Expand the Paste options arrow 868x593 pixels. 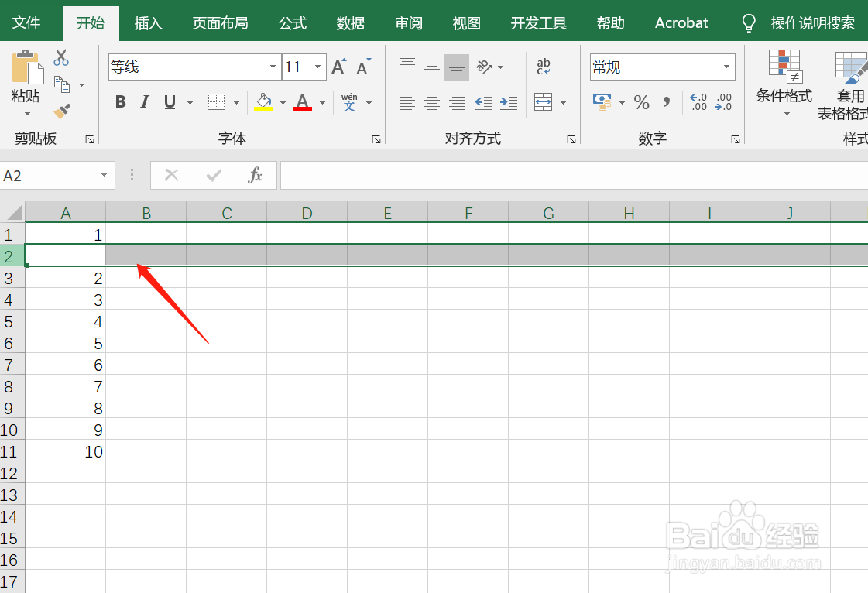tap(27, 114)
